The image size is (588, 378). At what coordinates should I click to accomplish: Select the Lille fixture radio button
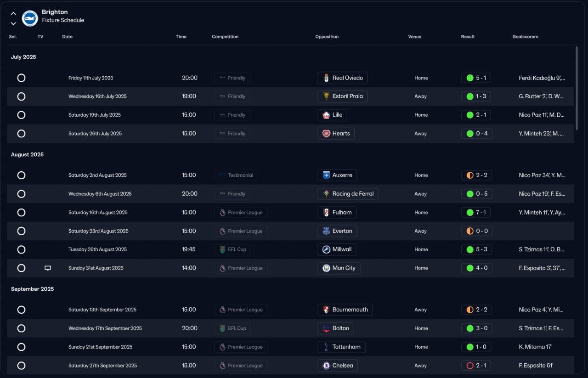coord(21,115)
